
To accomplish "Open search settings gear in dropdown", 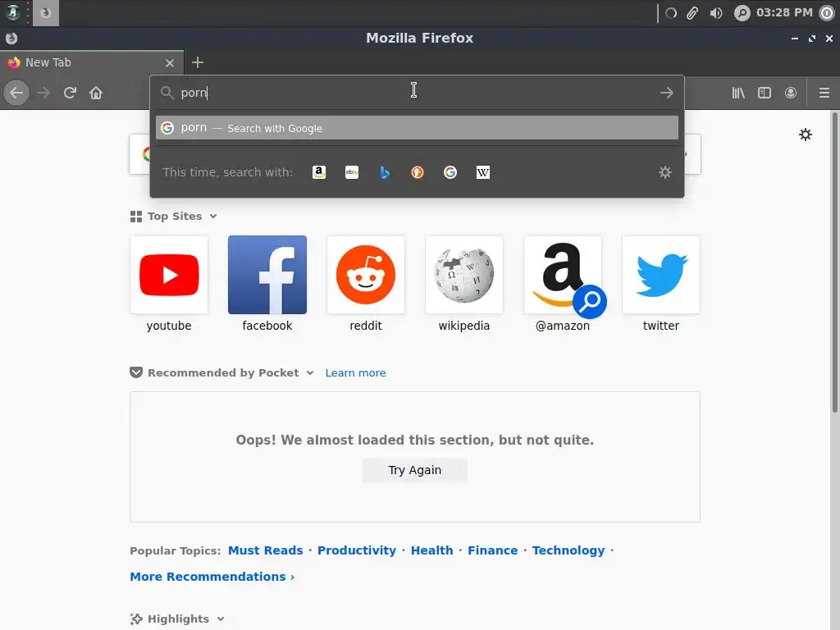I will (664, 172).
